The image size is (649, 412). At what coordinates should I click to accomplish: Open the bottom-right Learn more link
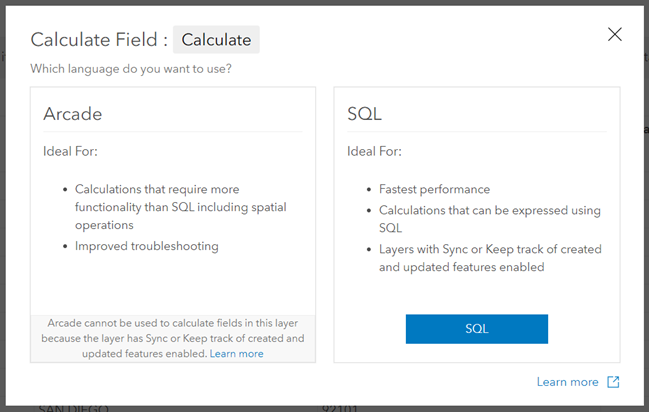point(567,382)
